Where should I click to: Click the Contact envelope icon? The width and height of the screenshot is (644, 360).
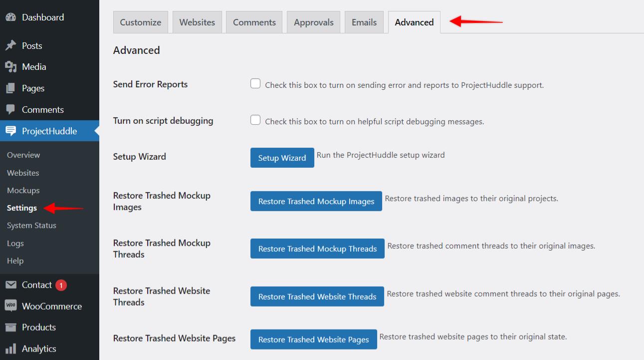(10, 285)
